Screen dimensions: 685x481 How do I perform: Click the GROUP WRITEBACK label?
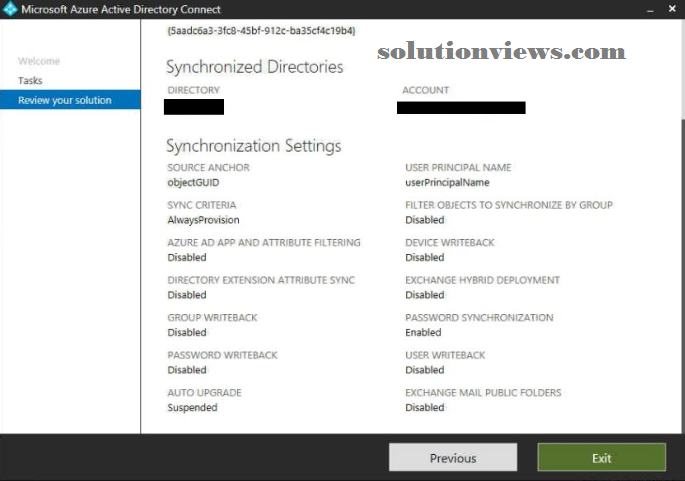click(212, 318)
